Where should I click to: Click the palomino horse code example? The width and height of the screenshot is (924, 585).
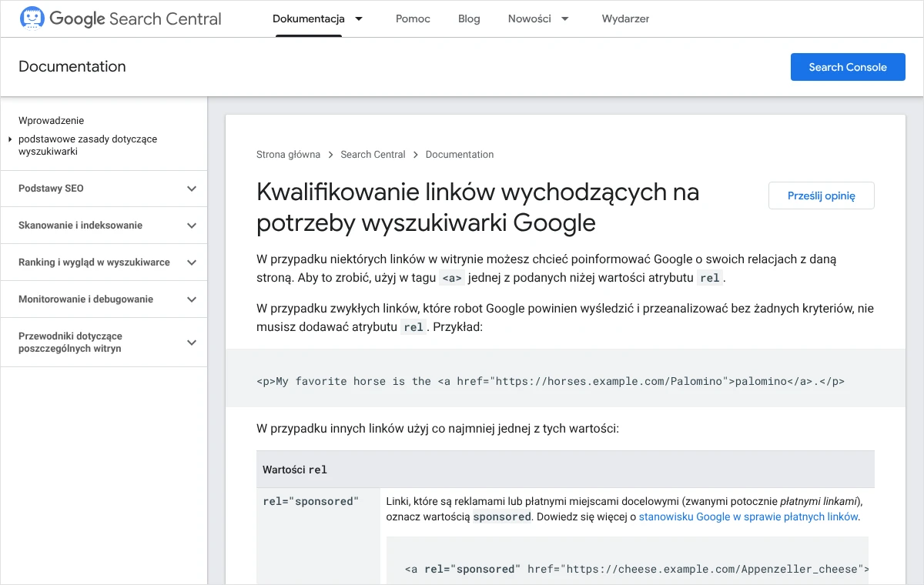click(x=551, y=381)
